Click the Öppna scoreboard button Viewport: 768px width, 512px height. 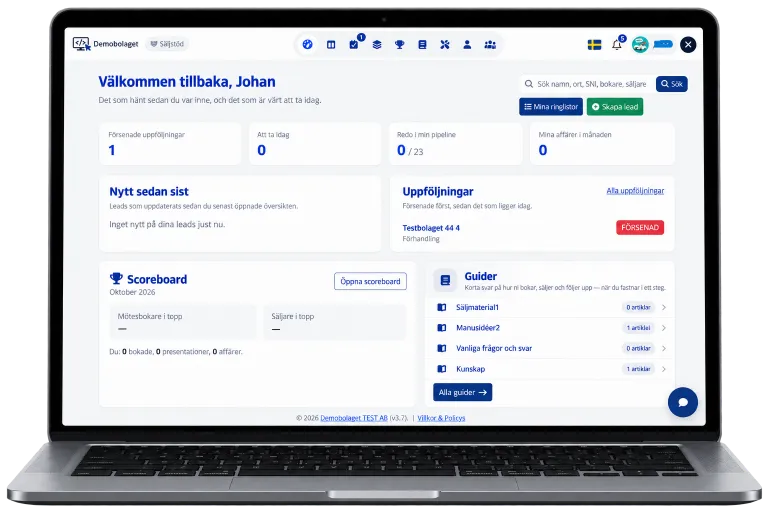pyautogui.click(x=370, y=281)
